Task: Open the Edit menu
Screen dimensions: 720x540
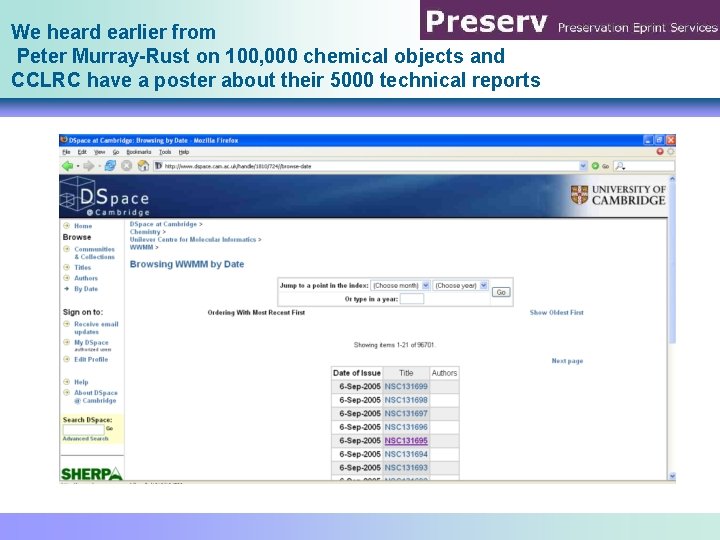Action: click(82, 152)
